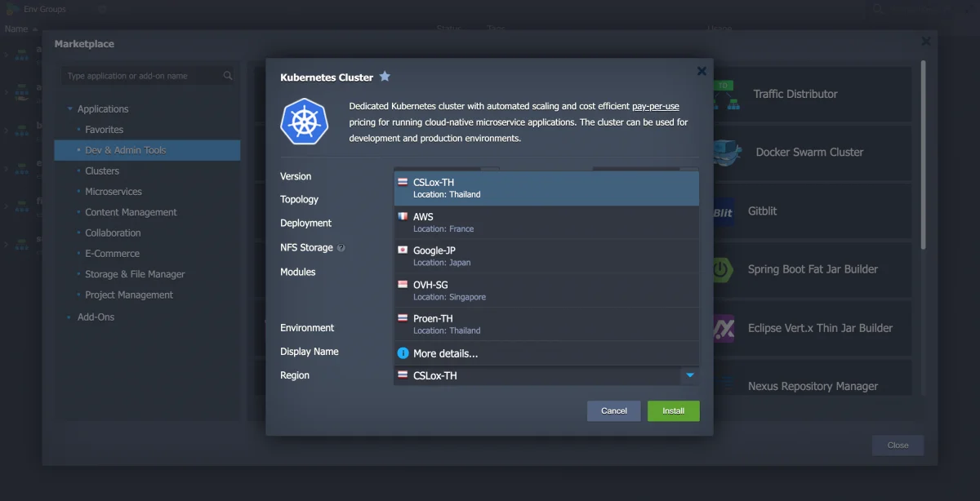Open Clusters category

102,171
